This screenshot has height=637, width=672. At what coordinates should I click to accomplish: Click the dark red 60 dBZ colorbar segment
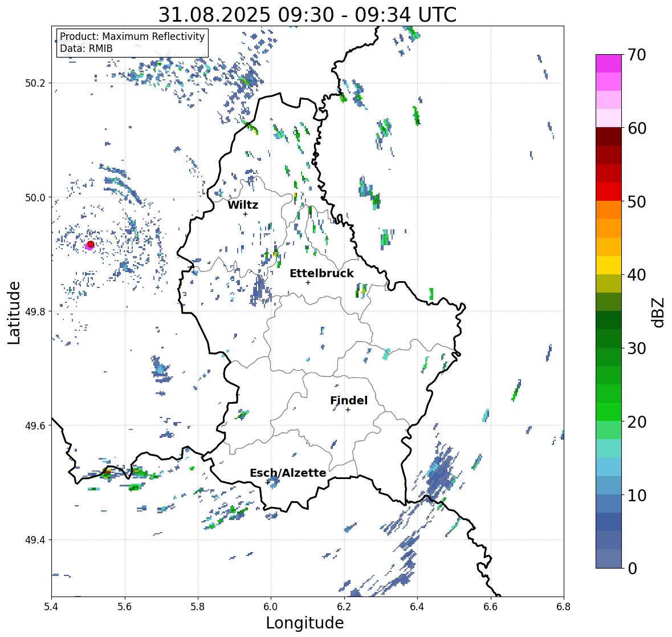609,137
